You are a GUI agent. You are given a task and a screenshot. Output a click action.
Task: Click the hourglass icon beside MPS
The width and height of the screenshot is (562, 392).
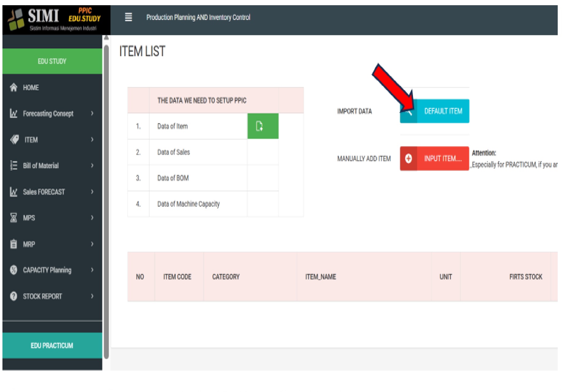14,218
